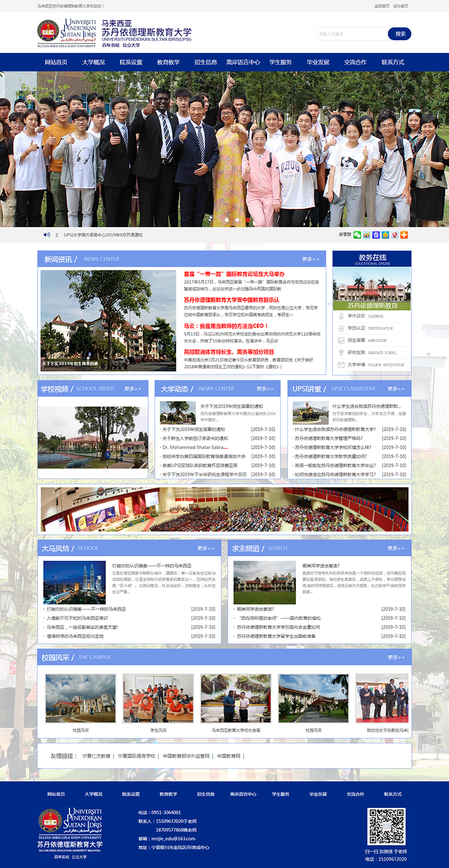Open 更多>> in the UPSI讲堂 header

pyautogui.click(x=396, y=389)
